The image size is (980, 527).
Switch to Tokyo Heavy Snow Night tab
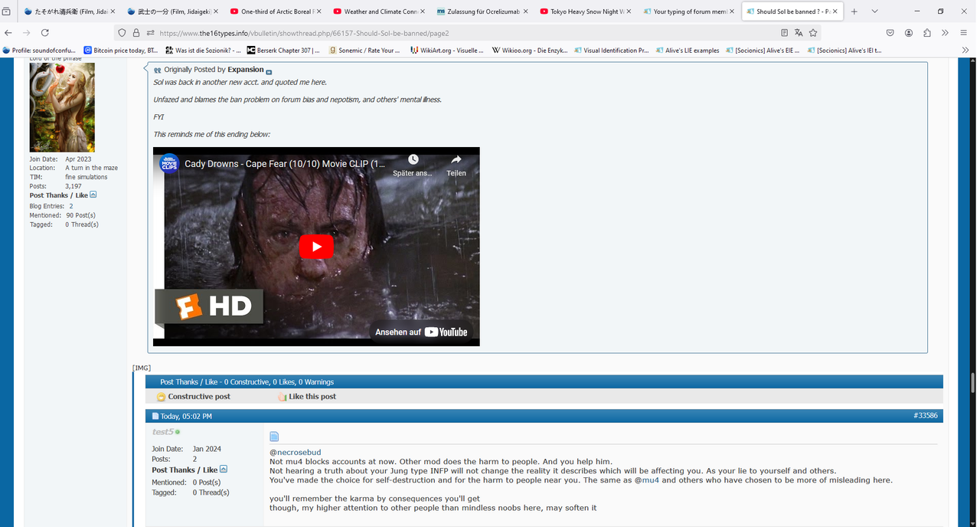[x=583, y=11]
